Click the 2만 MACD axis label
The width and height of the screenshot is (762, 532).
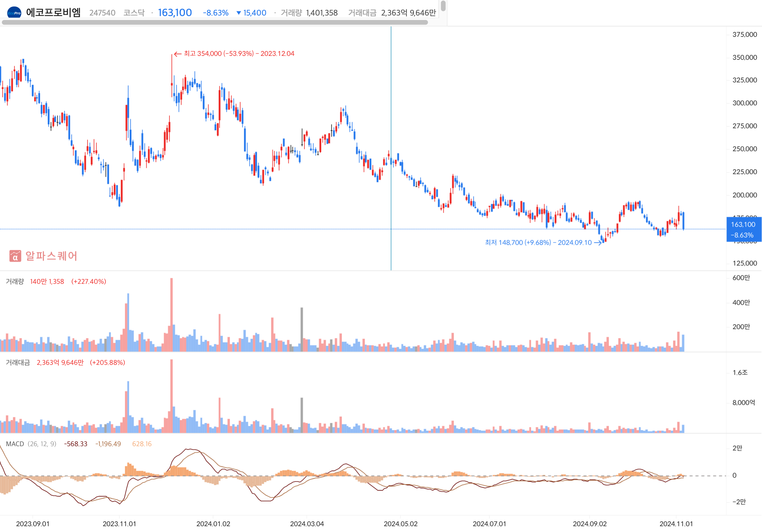point(737,448)
